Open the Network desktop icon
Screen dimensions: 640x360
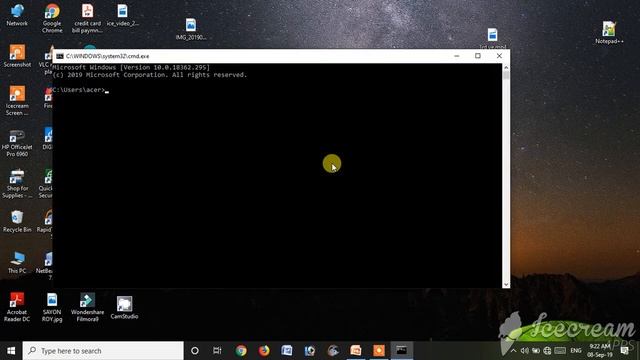click(x=17, y=15)
